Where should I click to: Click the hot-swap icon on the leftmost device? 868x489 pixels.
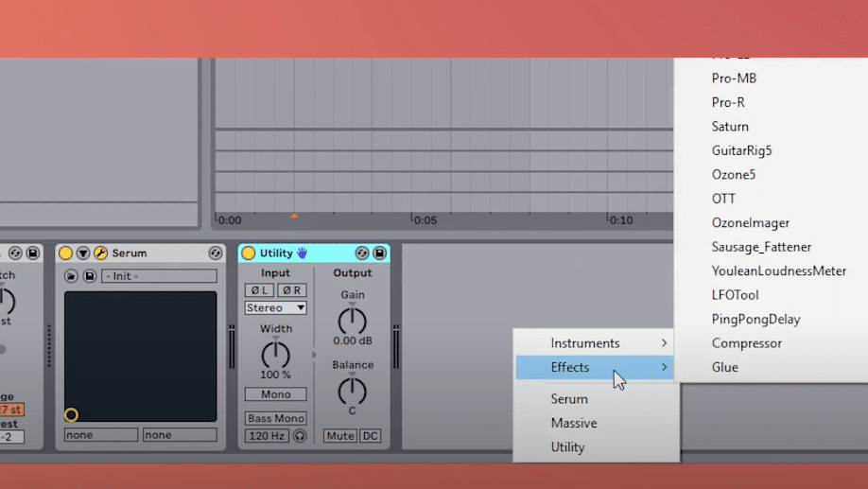coord(15,253)
